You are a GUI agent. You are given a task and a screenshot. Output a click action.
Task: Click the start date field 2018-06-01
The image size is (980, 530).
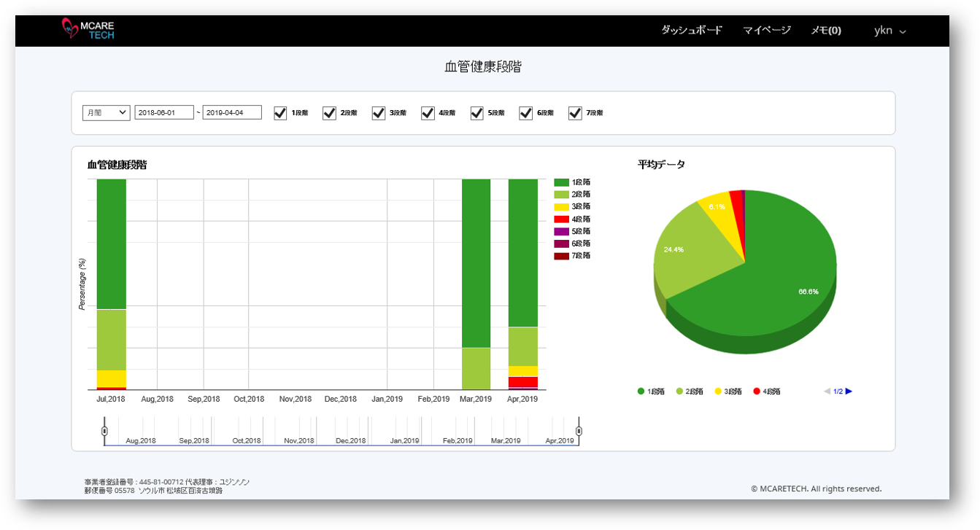(x=164, y=113)
